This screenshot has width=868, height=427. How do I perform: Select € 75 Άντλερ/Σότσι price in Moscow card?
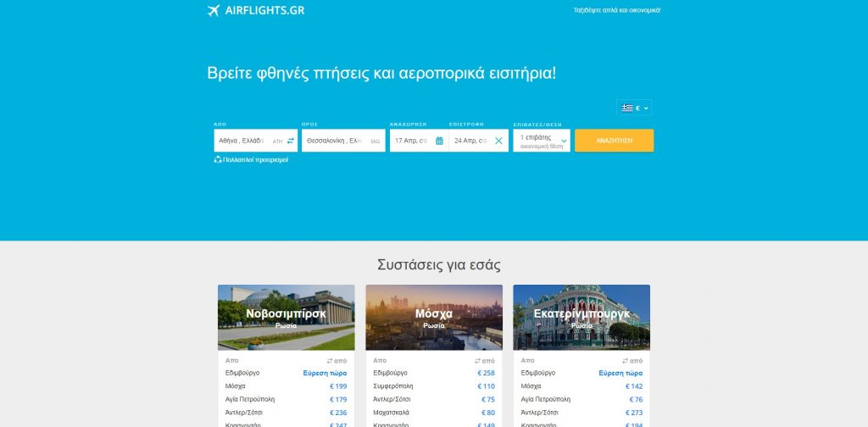point(487,400)
